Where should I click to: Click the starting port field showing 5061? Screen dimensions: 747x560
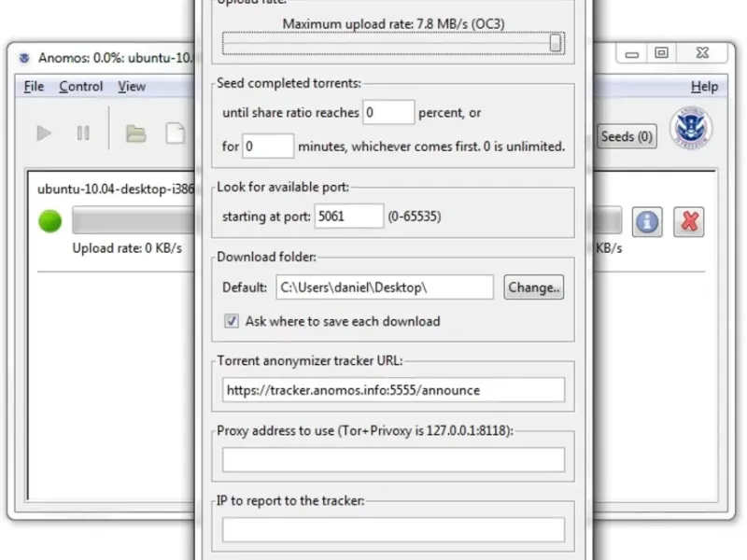click(348, 217)
